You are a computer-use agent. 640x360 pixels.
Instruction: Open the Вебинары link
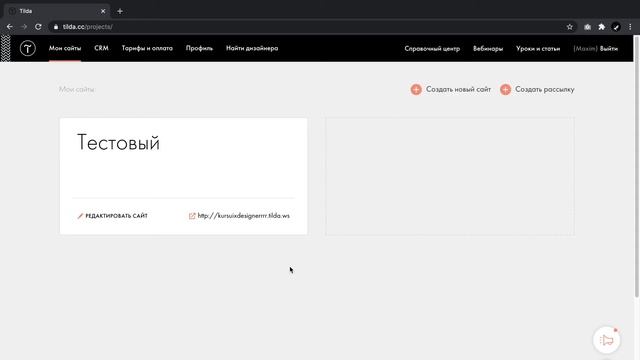pos(488,49)
